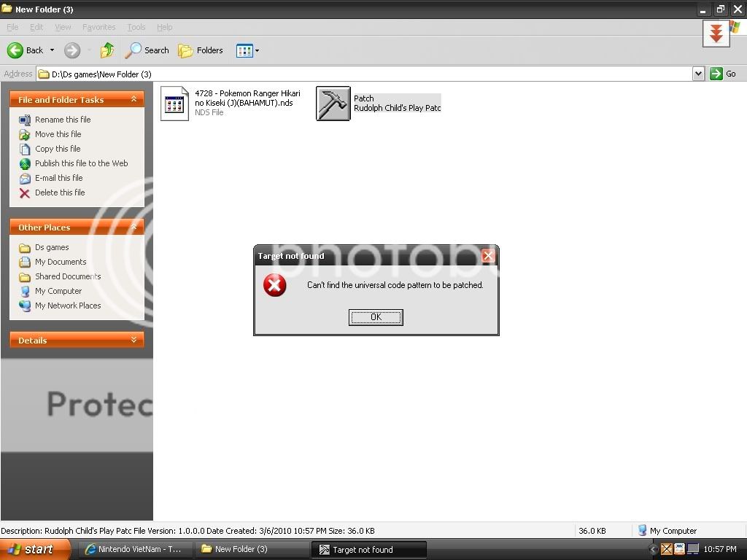Select the Rudolph Child's Play Patch hammer icon
This screenshot has height=560, width=747.
[x=333, y=104]
